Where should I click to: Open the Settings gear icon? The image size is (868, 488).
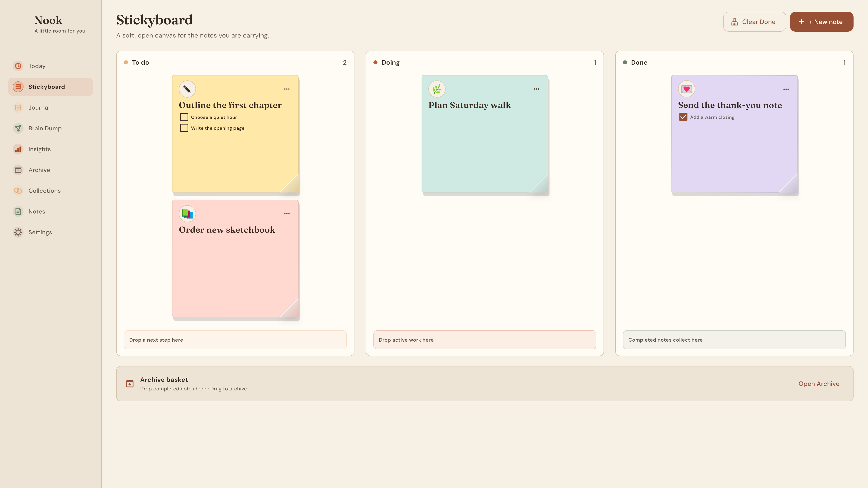[18, 232]
